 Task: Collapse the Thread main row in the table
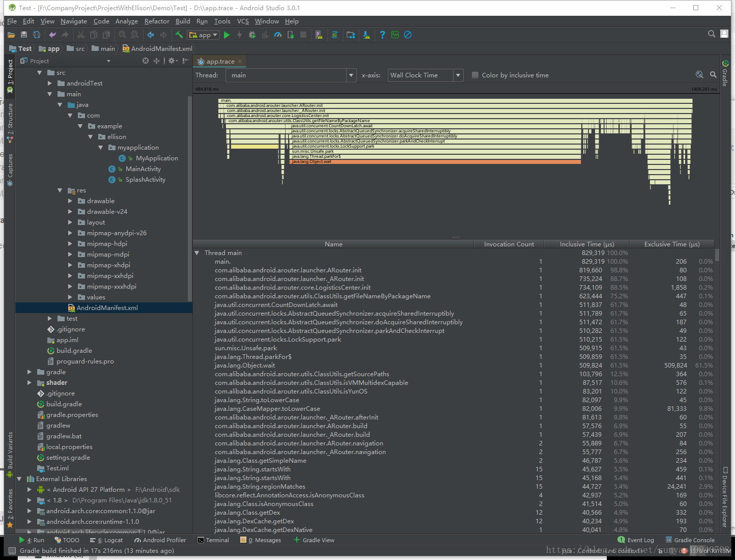197,253
